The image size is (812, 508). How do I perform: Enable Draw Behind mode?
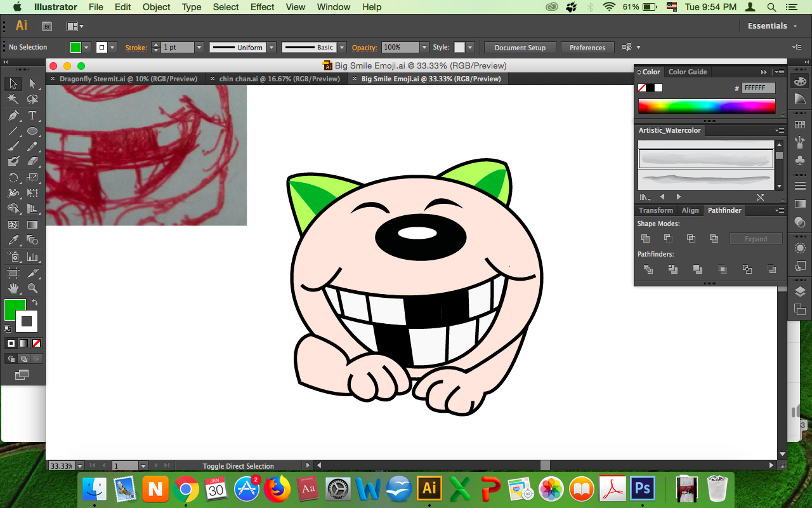(x=23, y=359)
